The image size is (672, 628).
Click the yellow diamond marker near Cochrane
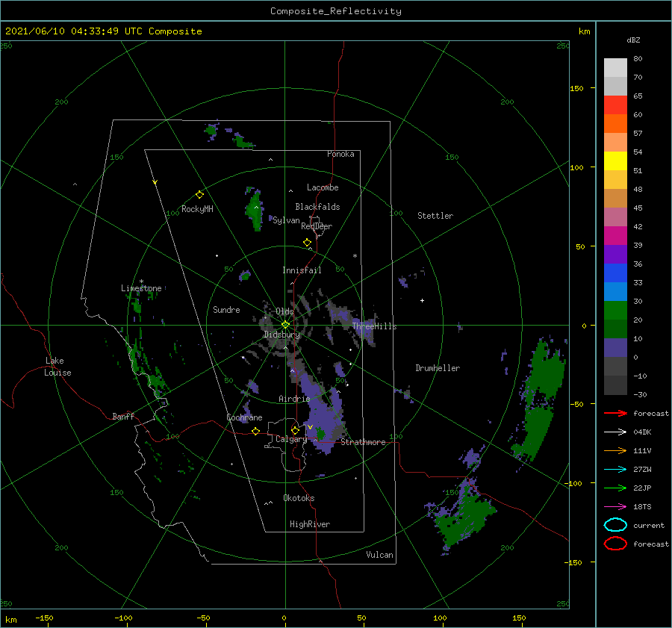pyautogui.click(x=255, y=431)
